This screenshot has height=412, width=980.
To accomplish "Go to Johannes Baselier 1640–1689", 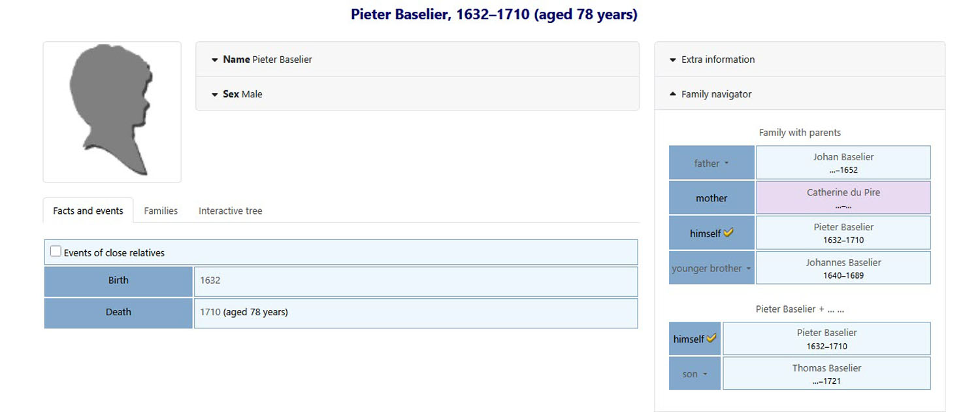I will (843, 268).
